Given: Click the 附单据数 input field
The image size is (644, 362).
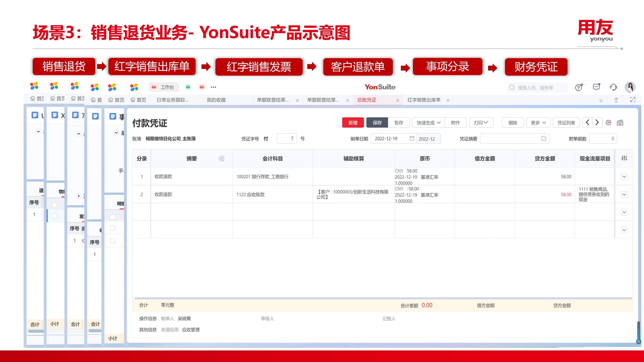Looking at the screenshot, I should pos(603,138).
